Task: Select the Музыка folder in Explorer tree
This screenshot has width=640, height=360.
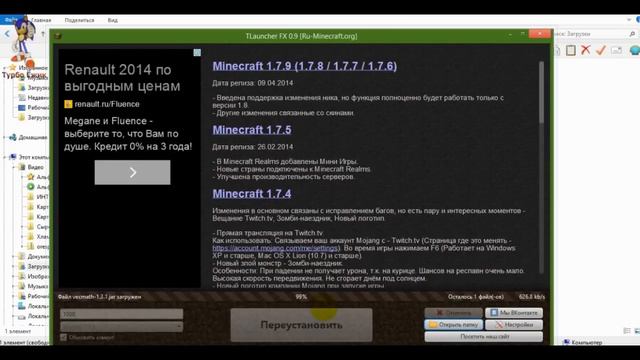Action: click(33, 287)
